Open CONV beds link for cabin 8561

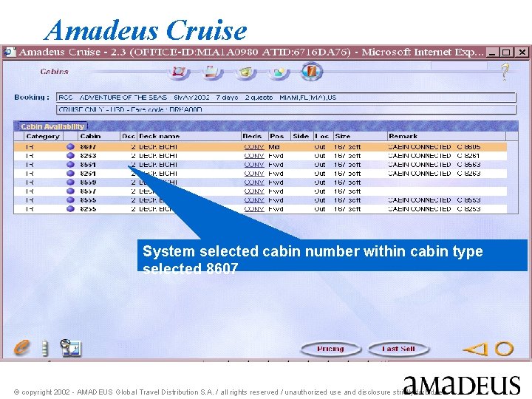(253, 165)
